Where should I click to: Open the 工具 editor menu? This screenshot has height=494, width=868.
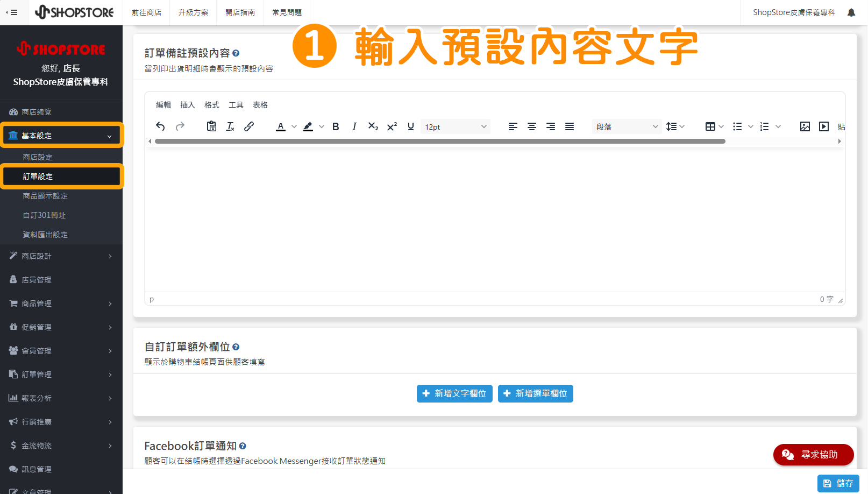236,105
